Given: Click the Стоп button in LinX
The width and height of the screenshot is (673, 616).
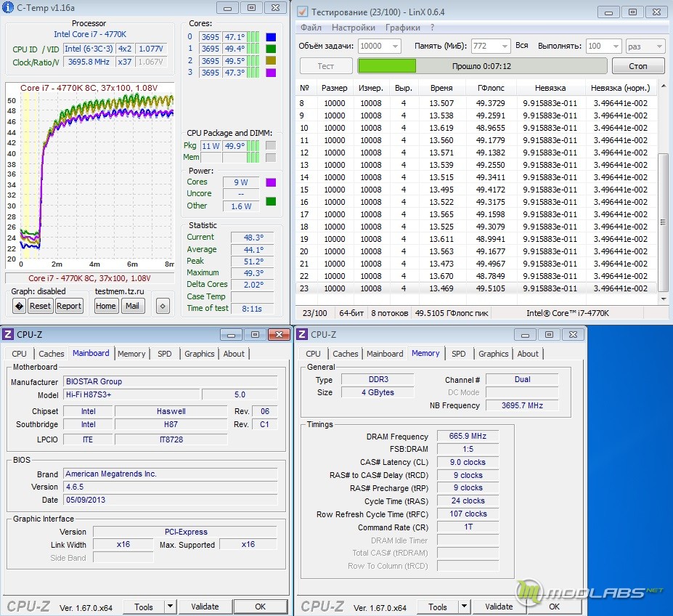Looking at the screenshot, I should pyautogui.click(x=638, y=66).
